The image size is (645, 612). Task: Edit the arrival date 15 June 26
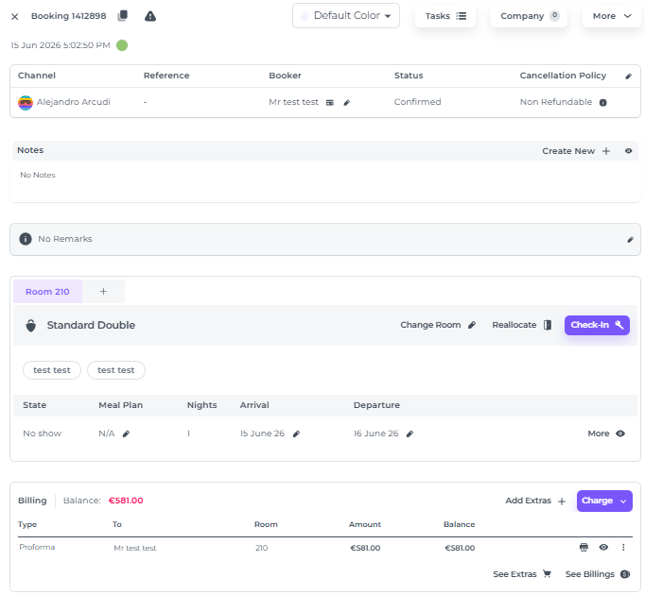[296, 434]
